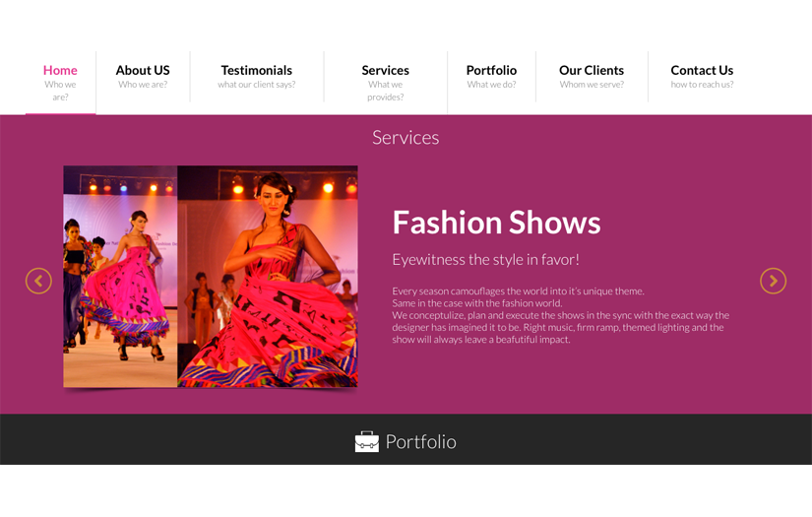Click the Portfolio footer section heading
This screenshot has width=812, height=517.
420,442
